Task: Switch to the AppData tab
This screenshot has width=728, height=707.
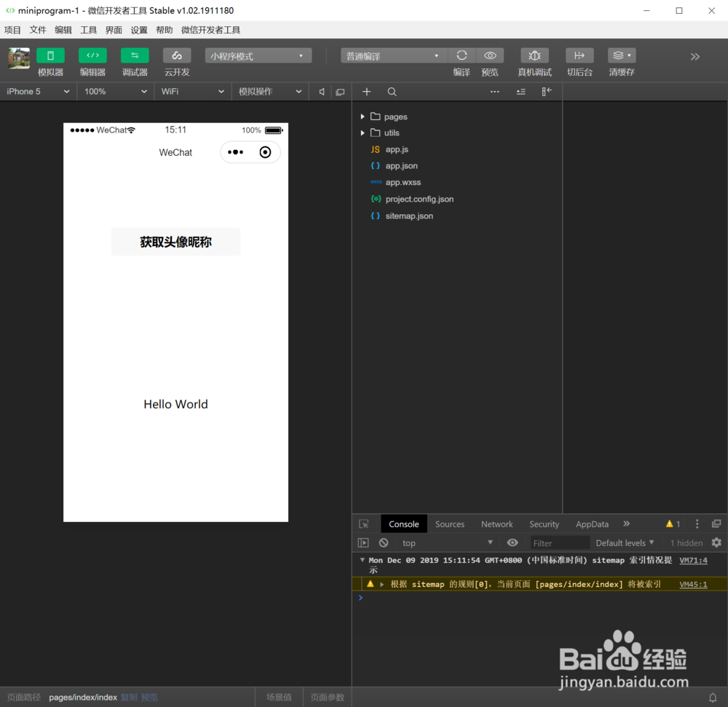Action: point(592,524)
